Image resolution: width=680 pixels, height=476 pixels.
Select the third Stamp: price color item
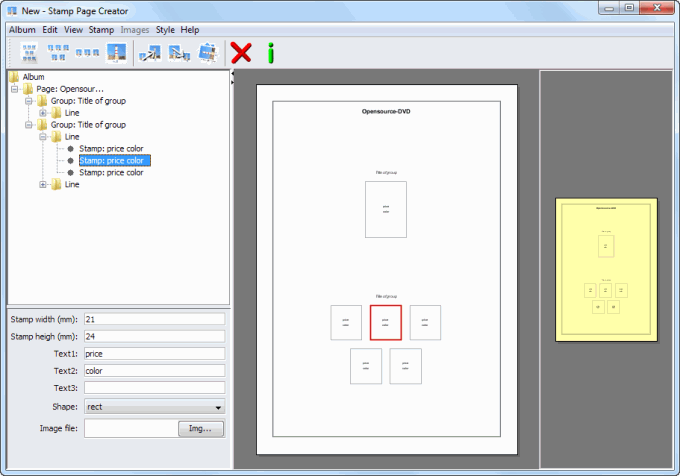coord(111,173)
